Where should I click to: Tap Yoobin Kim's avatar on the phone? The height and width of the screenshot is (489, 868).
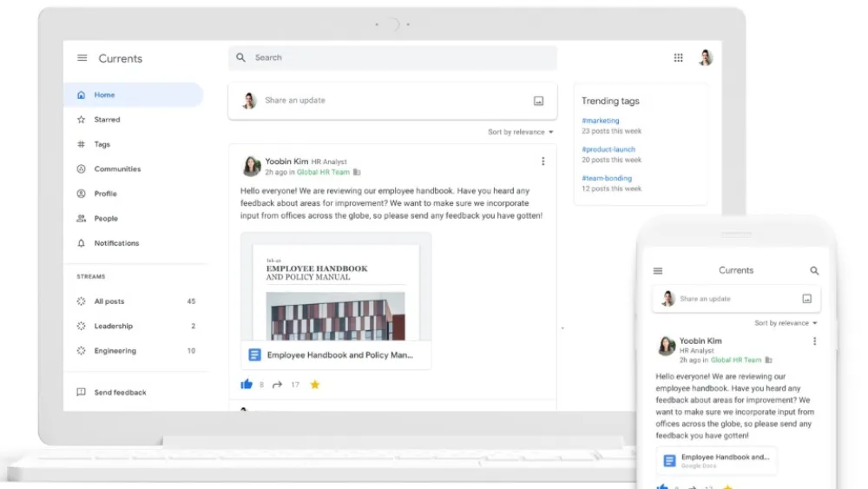point(666,346)
